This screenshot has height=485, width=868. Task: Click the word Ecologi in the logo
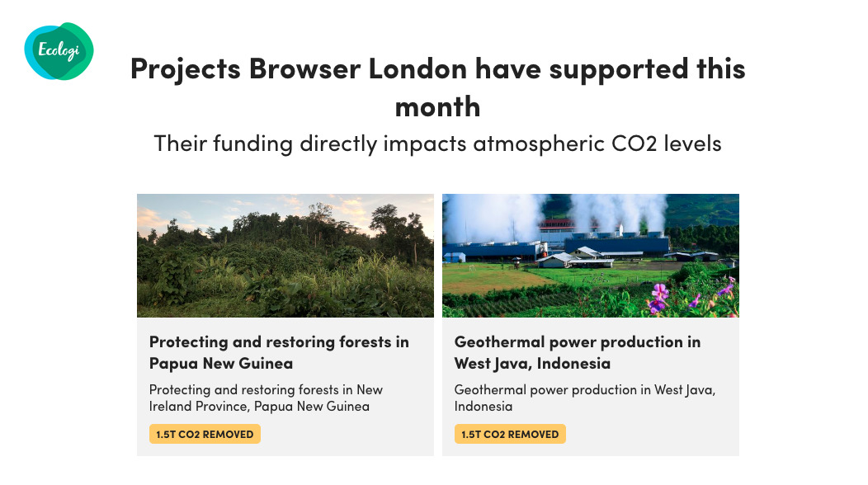tap(59, 50)
